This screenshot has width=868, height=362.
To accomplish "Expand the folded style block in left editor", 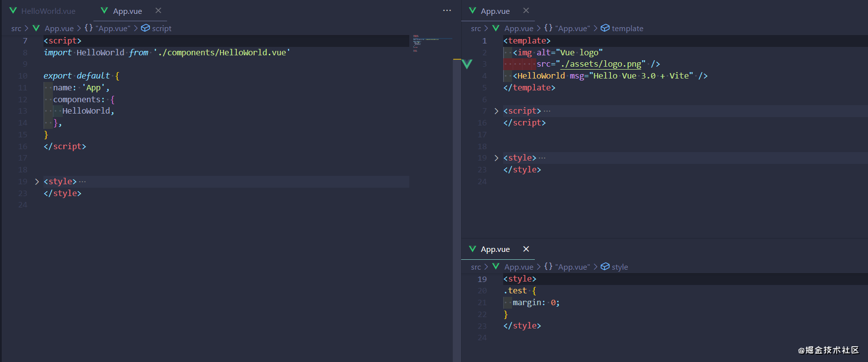I will pos(37,182).
